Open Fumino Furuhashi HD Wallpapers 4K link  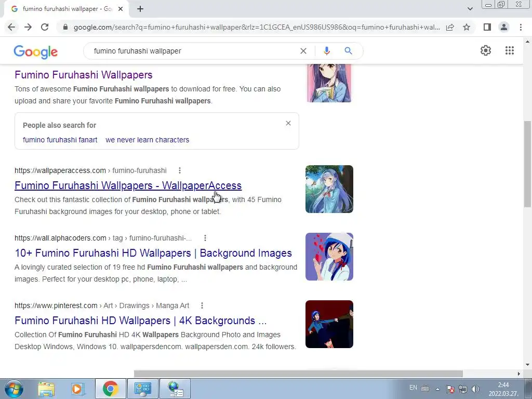141,321
